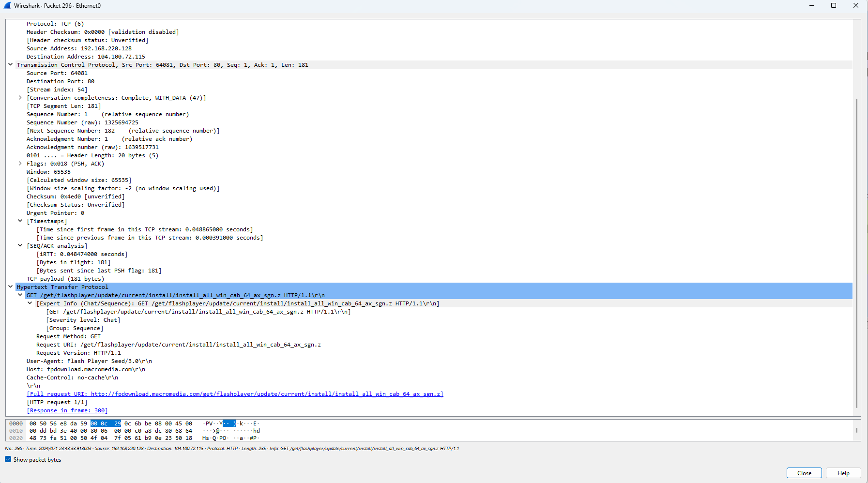Follow the Response in frame: 300 link

(x=67, y=410)
